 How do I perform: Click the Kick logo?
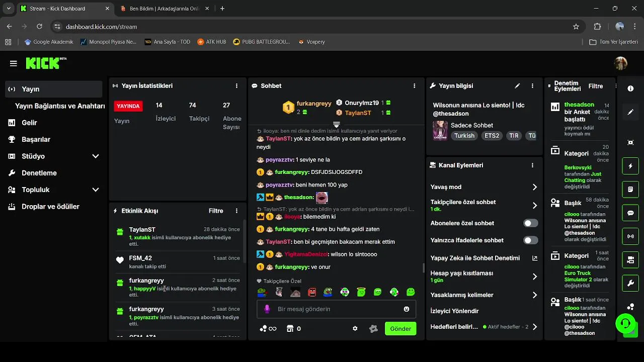click(46, 63)
